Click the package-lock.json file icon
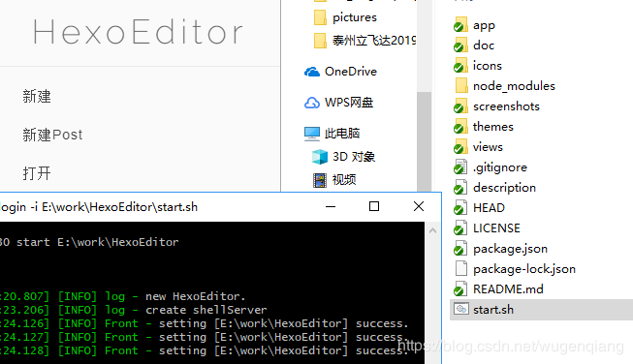 click(460, 269)
